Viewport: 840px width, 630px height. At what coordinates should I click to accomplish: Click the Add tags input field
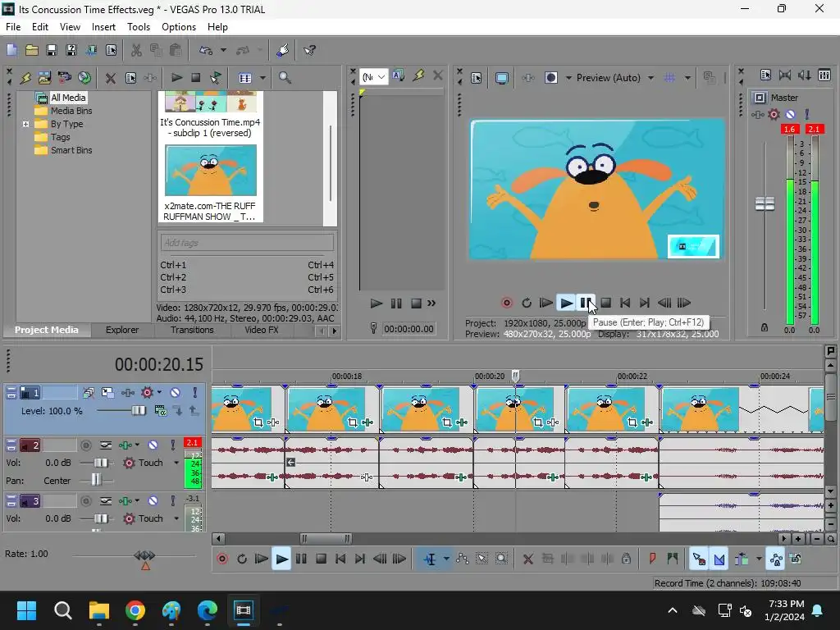point(247,243)
